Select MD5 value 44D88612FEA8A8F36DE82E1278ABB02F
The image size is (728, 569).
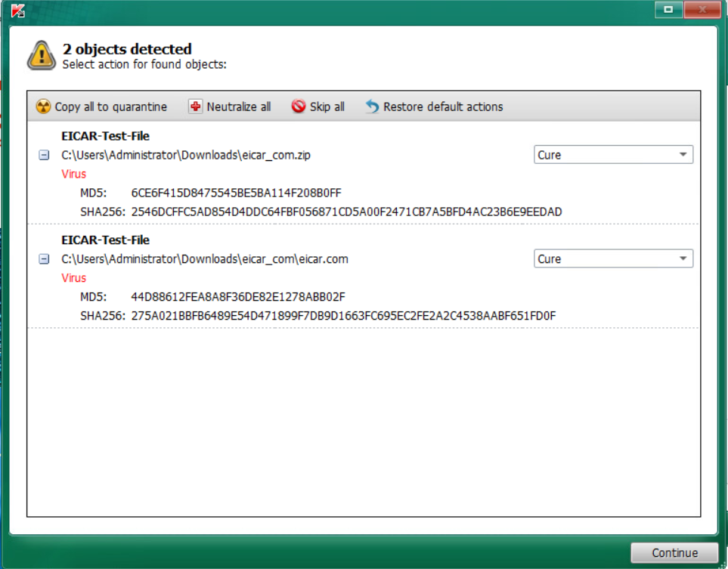tap(238, 297)
